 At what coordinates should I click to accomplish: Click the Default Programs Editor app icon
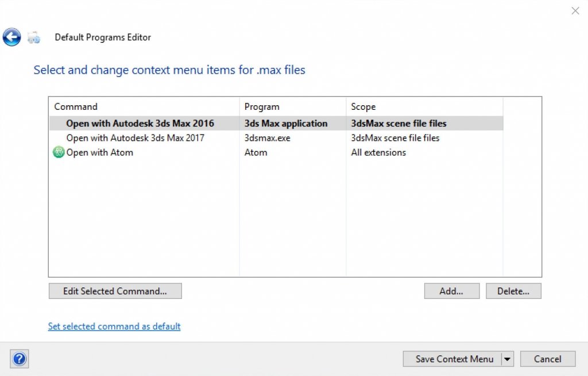34,37
